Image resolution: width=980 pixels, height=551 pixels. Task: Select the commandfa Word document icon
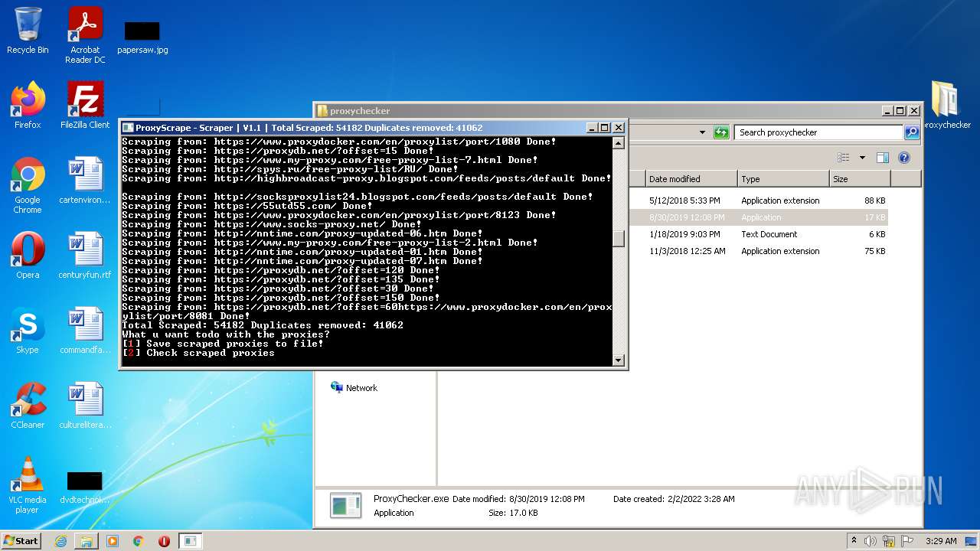[x=85, y=331]
